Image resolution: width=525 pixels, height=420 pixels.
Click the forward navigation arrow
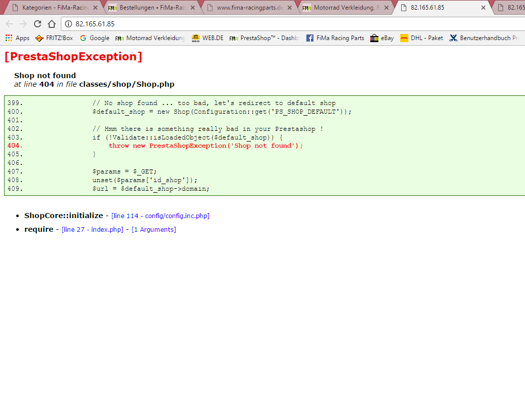[x=23, y=24]
